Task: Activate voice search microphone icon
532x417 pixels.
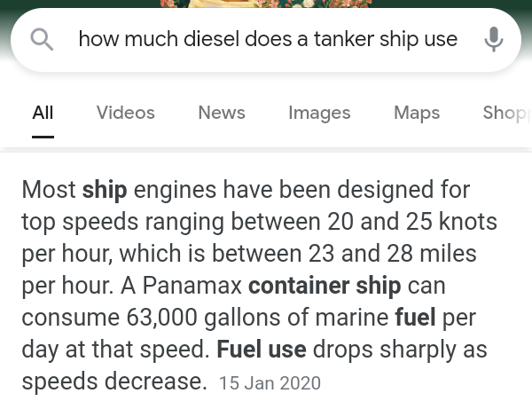Action: coord(494,39)
